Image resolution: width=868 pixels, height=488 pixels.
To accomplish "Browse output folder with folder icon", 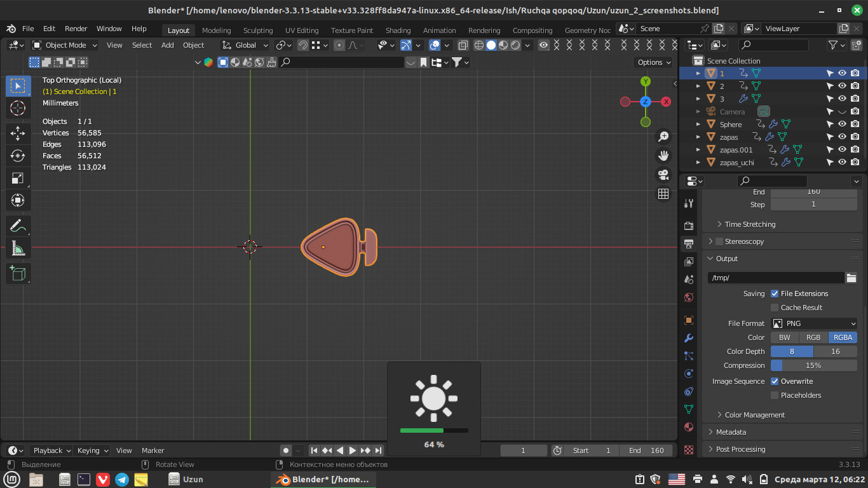I will [x=851, y=278].
